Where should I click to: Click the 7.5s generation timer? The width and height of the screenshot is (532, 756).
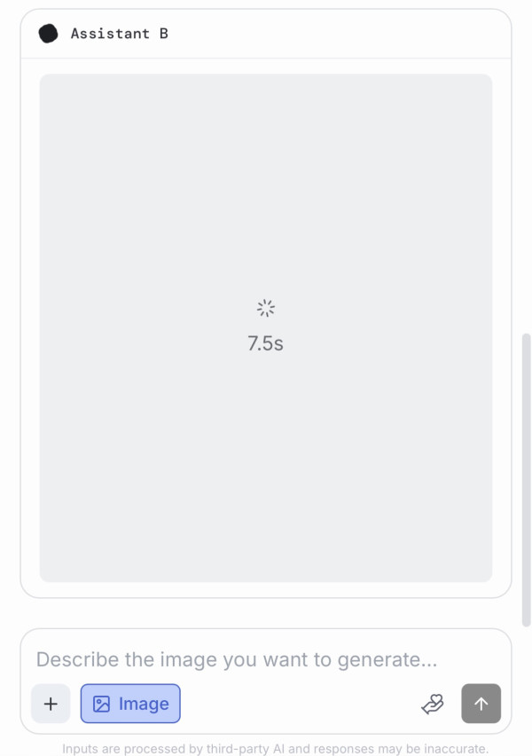pyautogui.click(x=266, y=343)
